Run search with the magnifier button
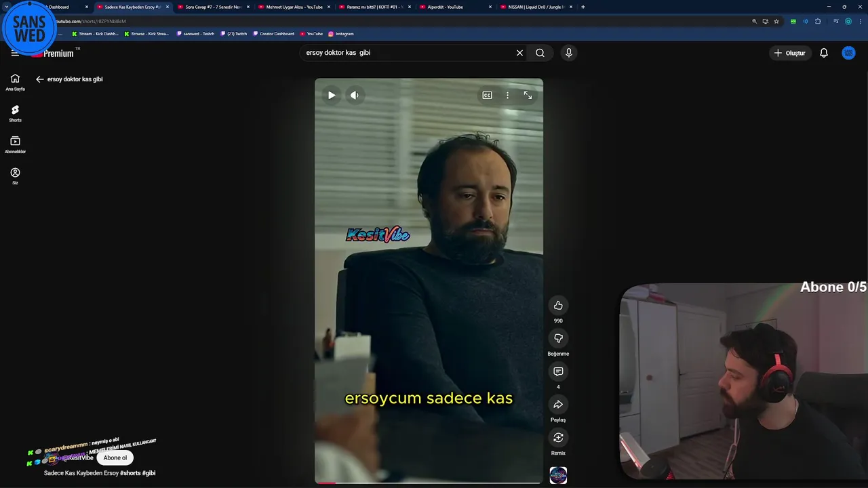This screenshot has height=488, width=868. [x=540, y=53]
